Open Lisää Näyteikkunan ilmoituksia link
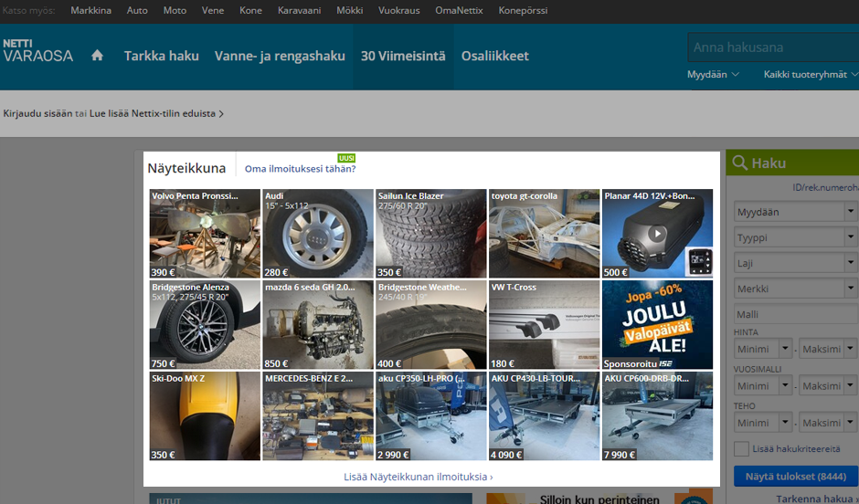This screenshot has width=859, height=504. point(418,477)
